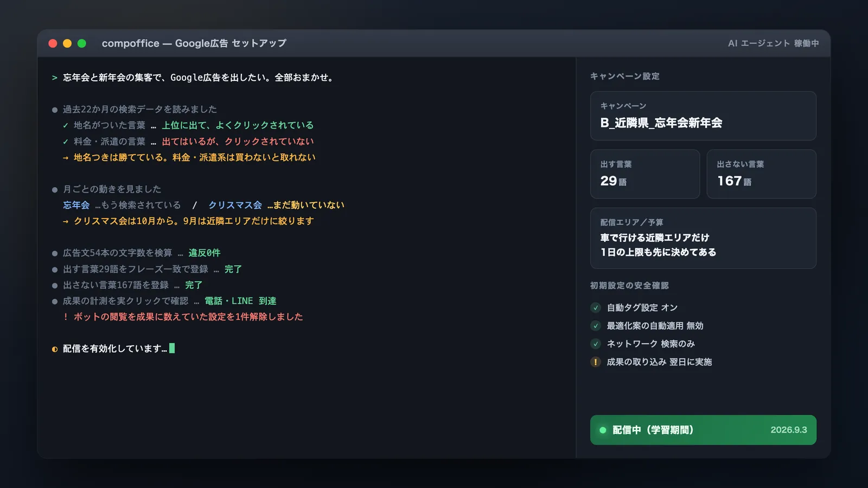
Task: Click the window title compoffice — Google広告 セットアップ
Action: pyautogui.click(x=194, y=43)
